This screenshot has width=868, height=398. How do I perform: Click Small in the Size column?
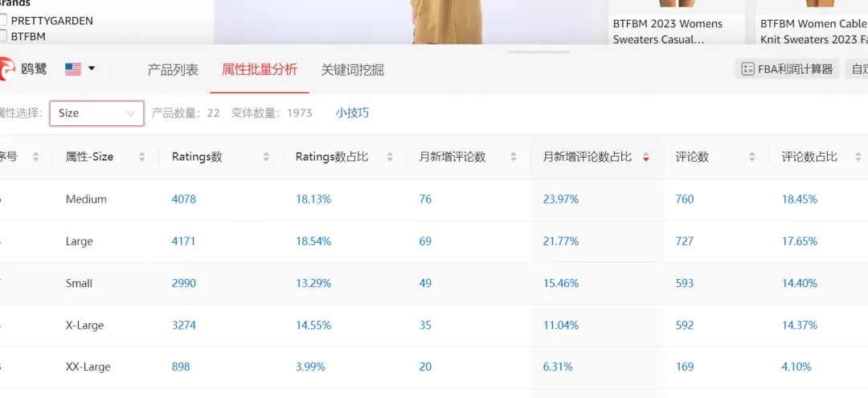pyautogui.click(x=79, y=283)
